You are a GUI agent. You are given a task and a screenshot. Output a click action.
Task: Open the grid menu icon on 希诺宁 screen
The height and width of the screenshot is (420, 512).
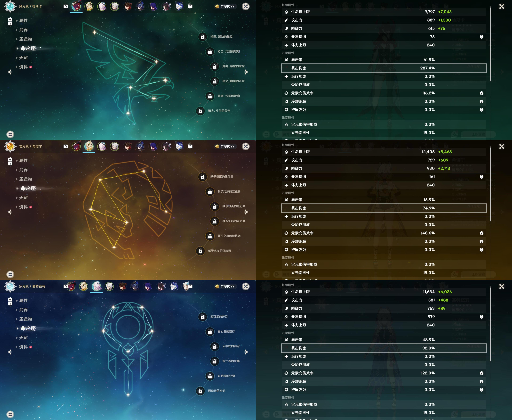coord(10,274)
